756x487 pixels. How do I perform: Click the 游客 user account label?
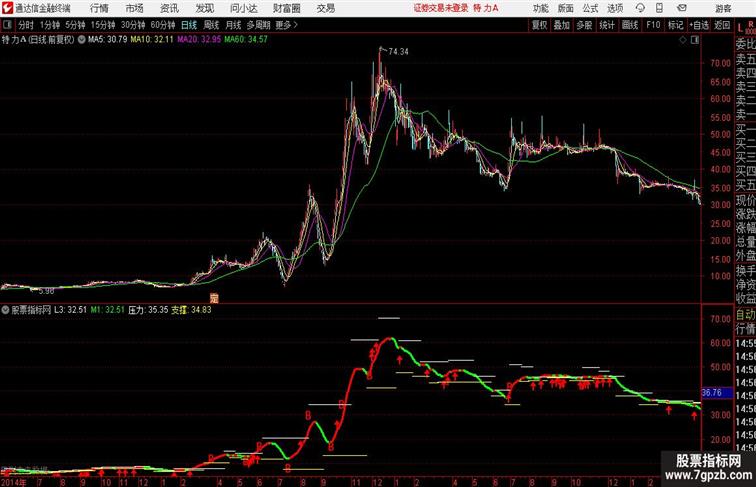coord(723,8)
